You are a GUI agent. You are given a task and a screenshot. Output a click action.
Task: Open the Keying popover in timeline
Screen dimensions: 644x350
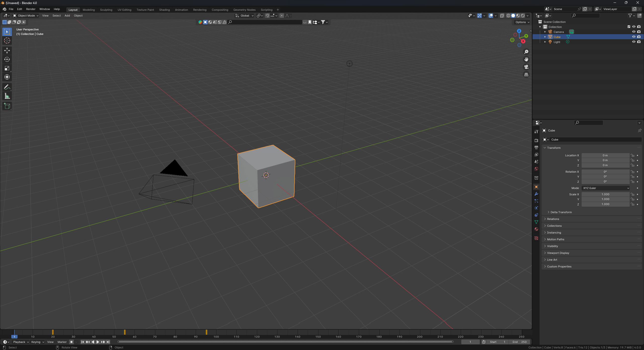(x=37, y=342)
